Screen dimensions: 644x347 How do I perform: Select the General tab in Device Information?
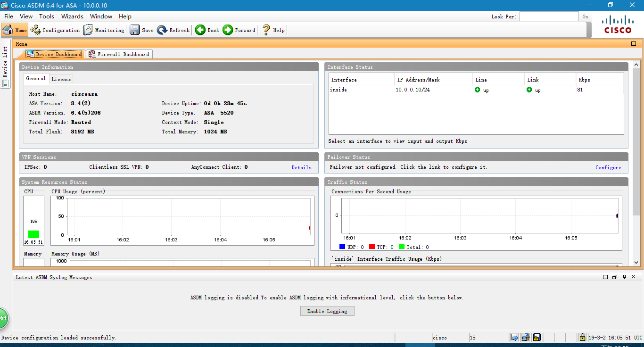click(x=36, y=79)
